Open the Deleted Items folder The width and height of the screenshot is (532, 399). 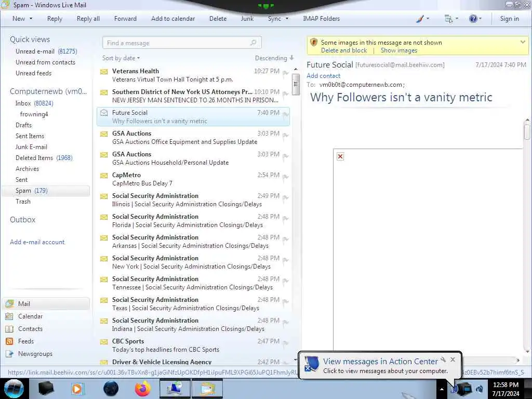[x=44, y=158]
